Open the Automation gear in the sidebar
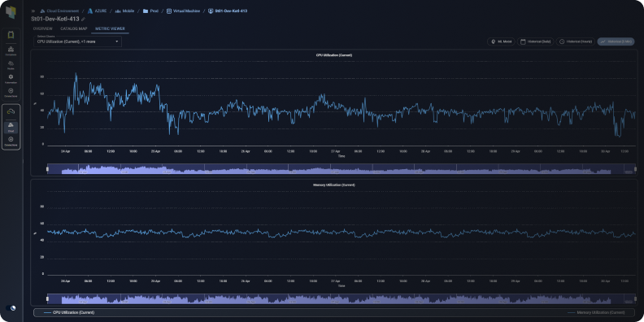Viewport: 644px width, 322px height. (x=11, y=78)
